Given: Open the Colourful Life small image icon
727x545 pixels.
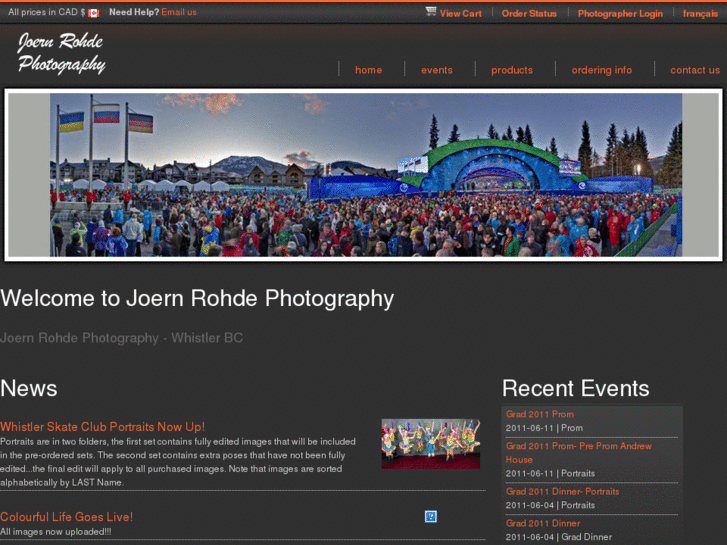Looking at the screenshot, I should tap(431, 516).
